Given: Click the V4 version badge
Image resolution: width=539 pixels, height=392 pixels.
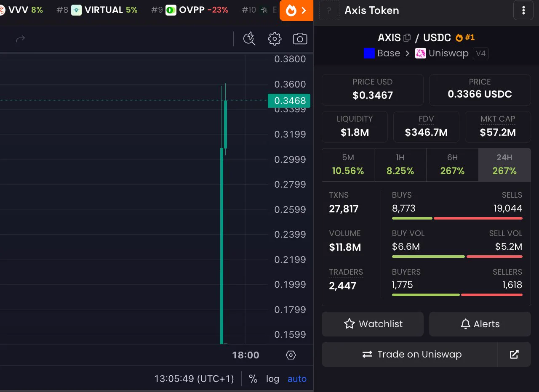Looking at the screenshot, I should [481, 53].
